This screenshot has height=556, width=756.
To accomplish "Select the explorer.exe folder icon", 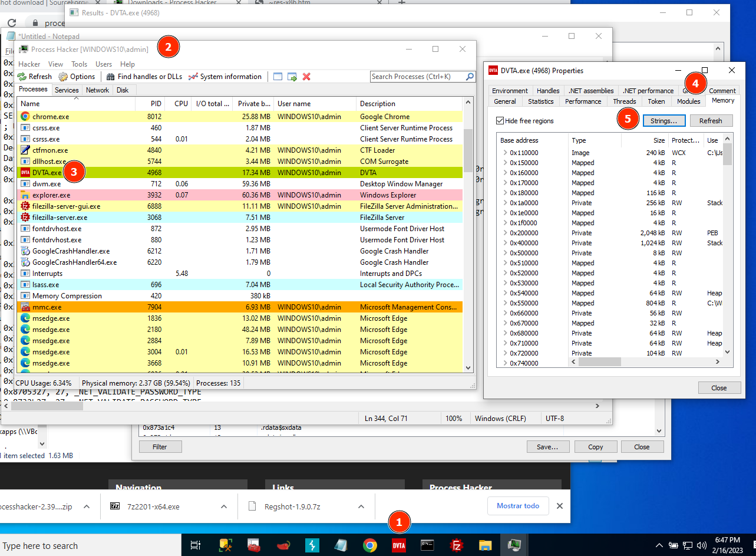I will (x=25, y=195).
